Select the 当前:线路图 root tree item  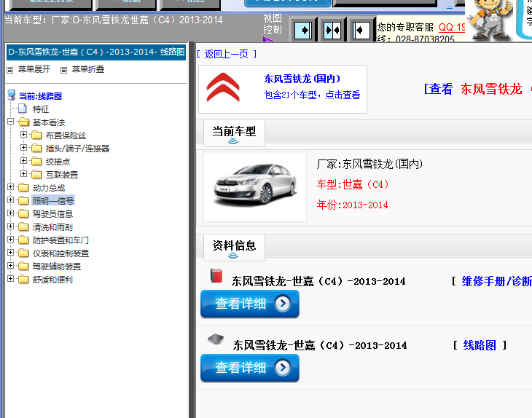(x=40, y=96)
